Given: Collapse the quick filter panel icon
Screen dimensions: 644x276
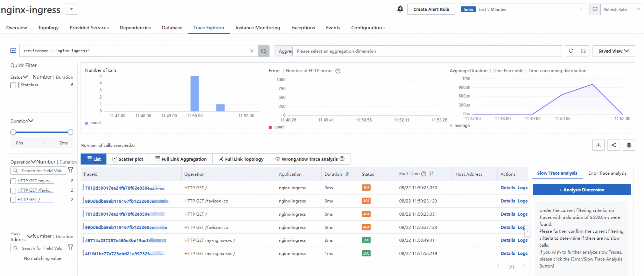Looking at the screenshot, I should 13,51.
